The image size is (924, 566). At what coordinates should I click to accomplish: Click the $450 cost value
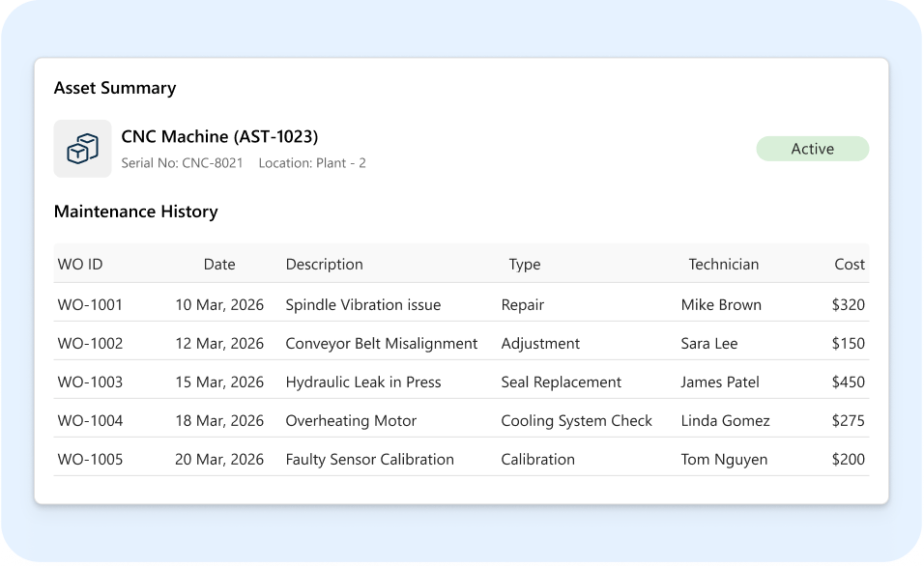point(848,382)
